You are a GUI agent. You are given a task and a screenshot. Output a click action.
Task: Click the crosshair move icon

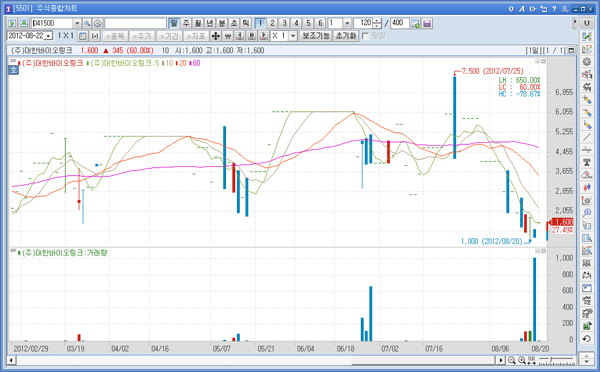tap(216, 36)
